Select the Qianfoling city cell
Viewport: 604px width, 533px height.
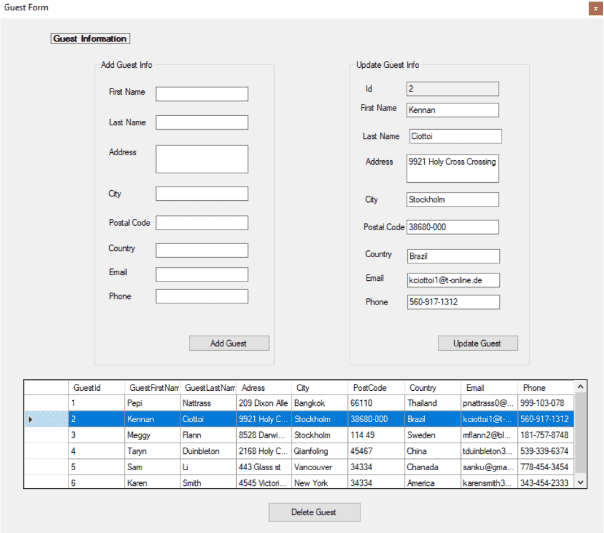(320, 451)
